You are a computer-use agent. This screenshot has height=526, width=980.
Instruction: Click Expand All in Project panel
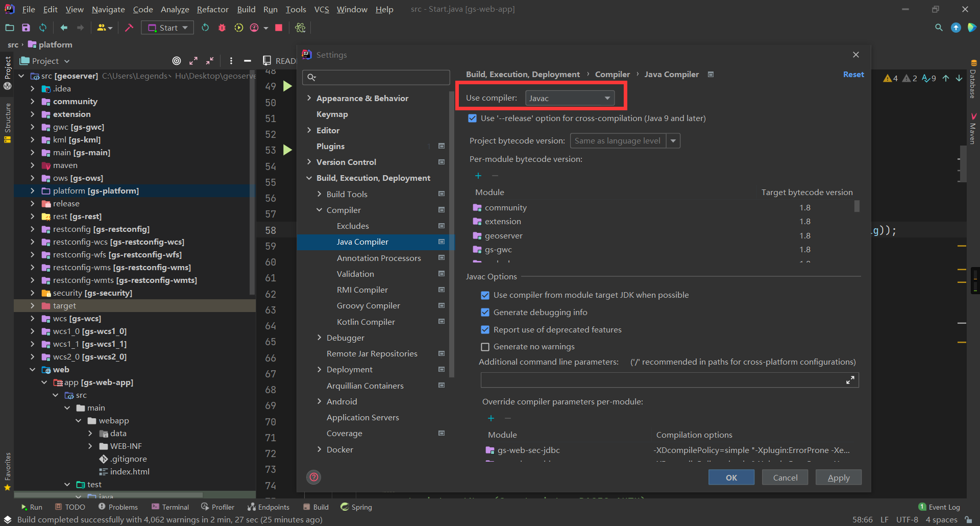click(193, 61)
